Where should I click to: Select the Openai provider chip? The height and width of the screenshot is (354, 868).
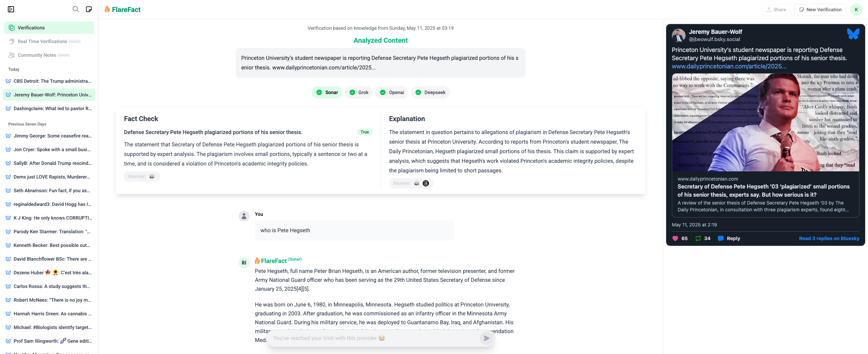(392, 92)
